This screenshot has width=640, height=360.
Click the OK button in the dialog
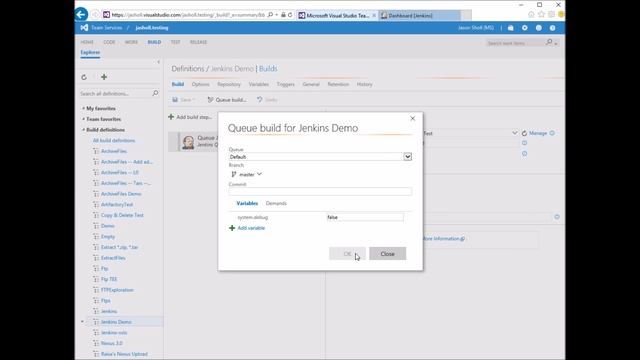click(x=347, y=253)
